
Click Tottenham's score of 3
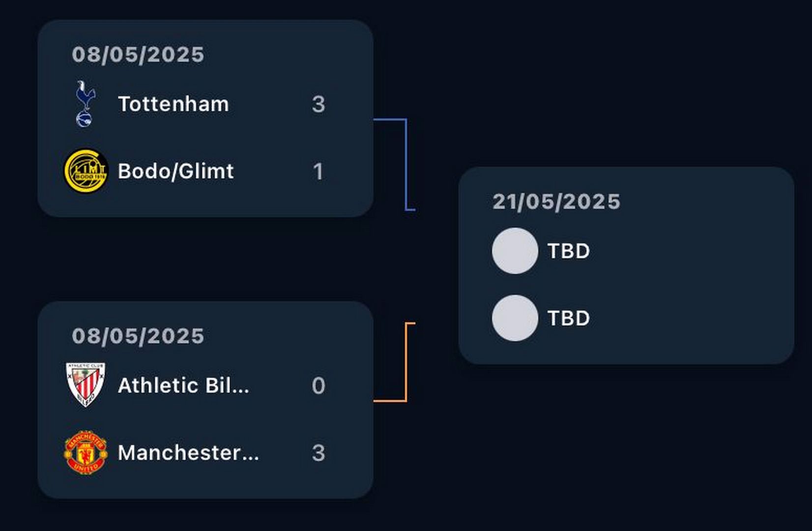tap(319, 104)
